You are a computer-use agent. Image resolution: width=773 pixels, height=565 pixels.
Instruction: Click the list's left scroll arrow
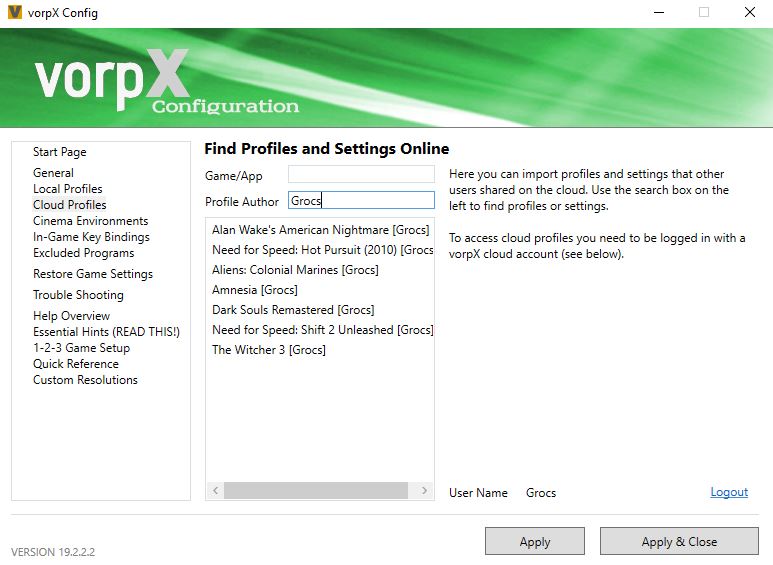click(214, 491)
